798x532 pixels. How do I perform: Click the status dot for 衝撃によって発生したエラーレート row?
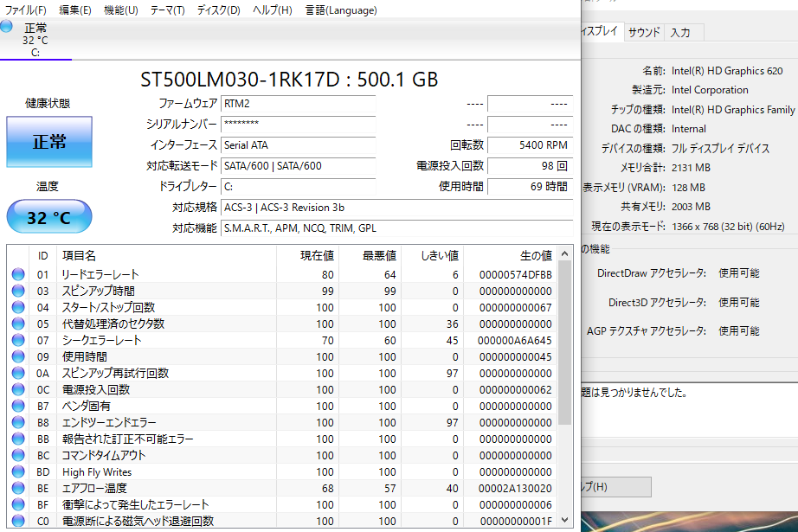coord(18,504)
